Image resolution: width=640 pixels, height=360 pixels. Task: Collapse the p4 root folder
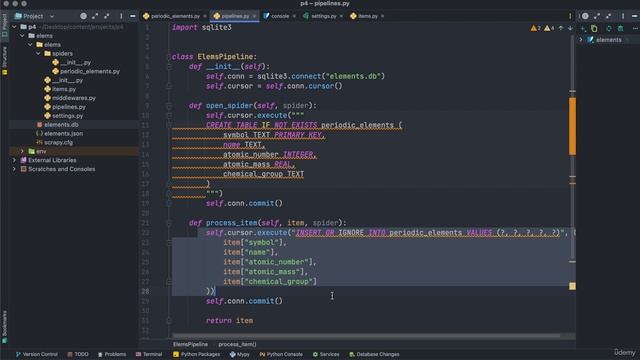(x=15, y=27)
